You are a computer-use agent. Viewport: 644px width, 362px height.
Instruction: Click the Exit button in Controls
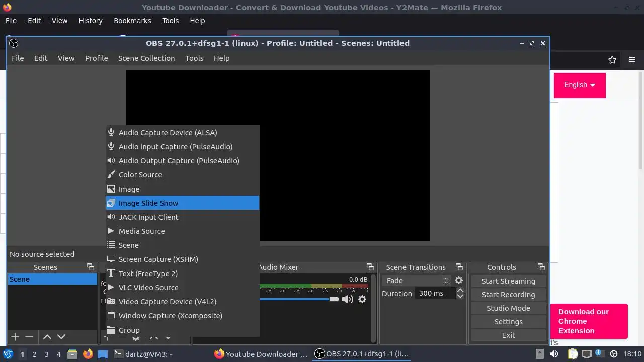tap(508, 335)
